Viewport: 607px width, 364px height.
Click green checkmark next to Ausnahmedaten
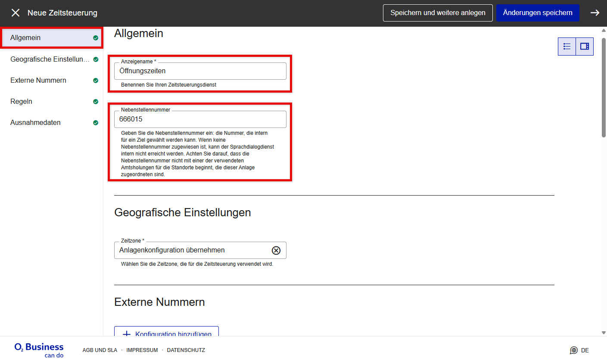tap(96, 123)
